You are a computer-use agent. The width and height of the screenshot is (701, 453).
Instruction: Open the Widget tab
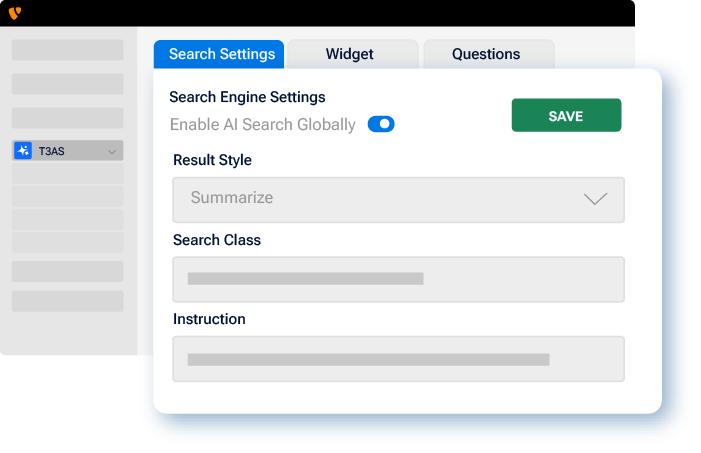pos(350,54)
